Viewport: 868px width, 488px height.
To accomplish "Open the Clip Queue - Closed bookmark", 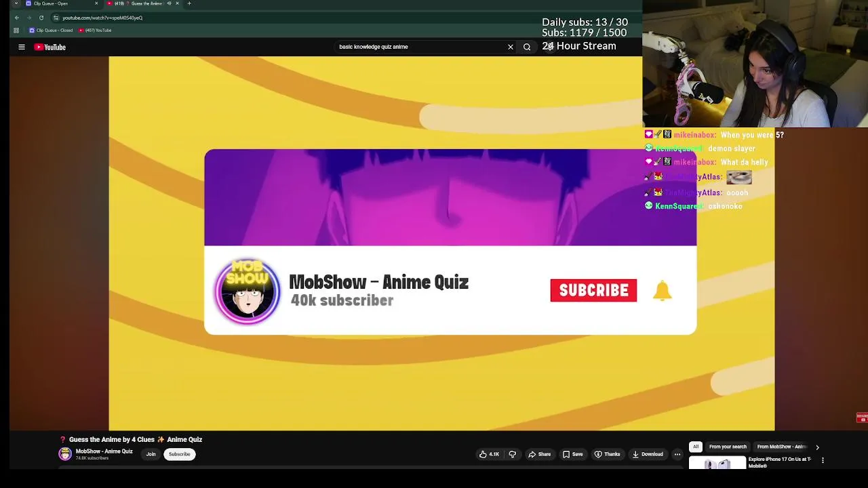I will click(x=51, y=30).
